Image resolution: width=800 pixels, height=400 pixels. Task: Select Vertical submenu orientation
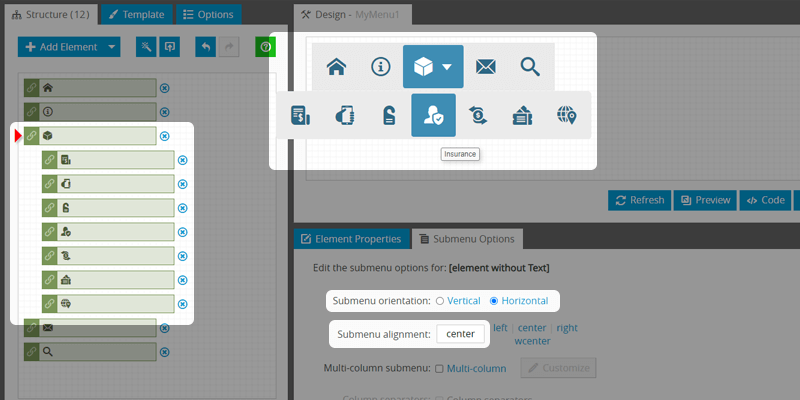click(440, 300)
